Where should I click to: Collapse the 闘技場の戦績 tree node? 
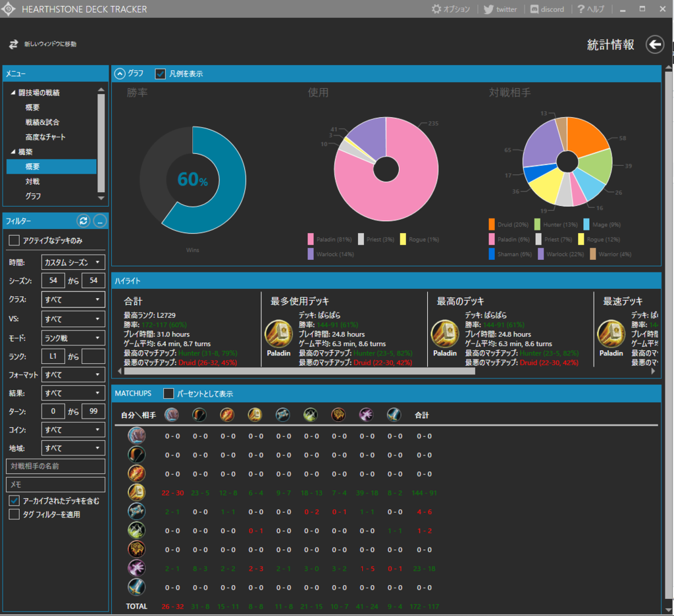click(13, 92)
